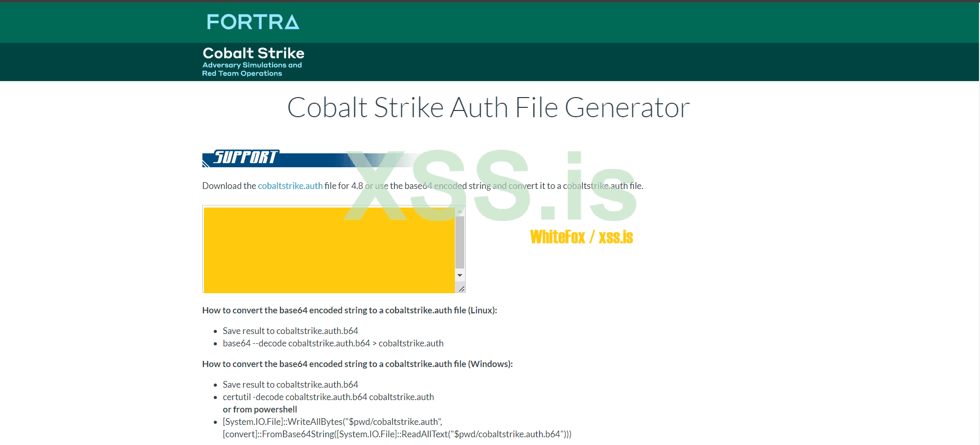Click the textarea resize handle corner
This screenshot has height=445, width=980.
coord(461,289)
